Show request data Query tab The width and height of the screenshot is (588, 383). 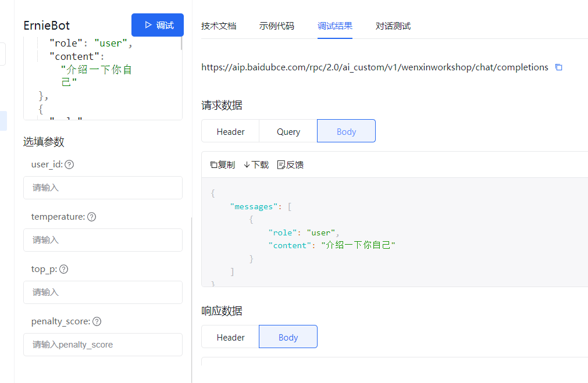[x=288, y=131]
